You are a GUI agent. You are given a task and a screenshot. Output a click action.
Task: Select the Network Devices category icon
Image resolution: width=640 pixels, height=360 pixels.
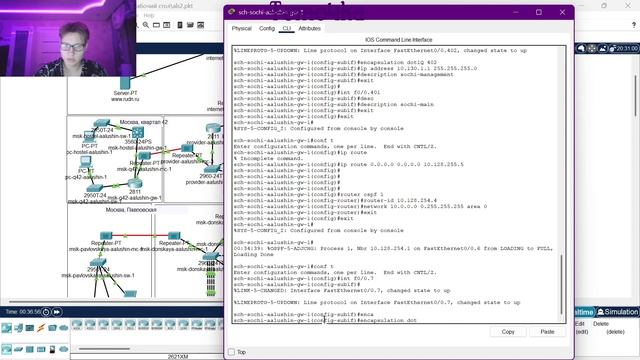click(7, 327)
